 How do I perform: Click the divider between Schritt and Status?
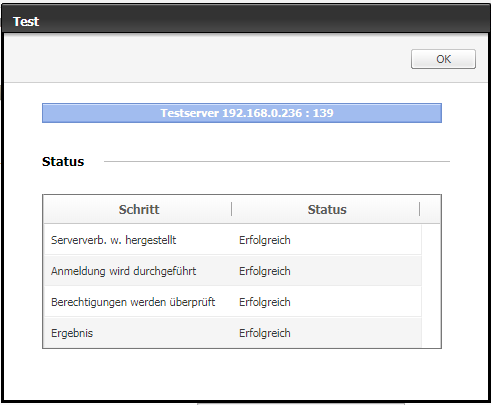coord(231,209)
